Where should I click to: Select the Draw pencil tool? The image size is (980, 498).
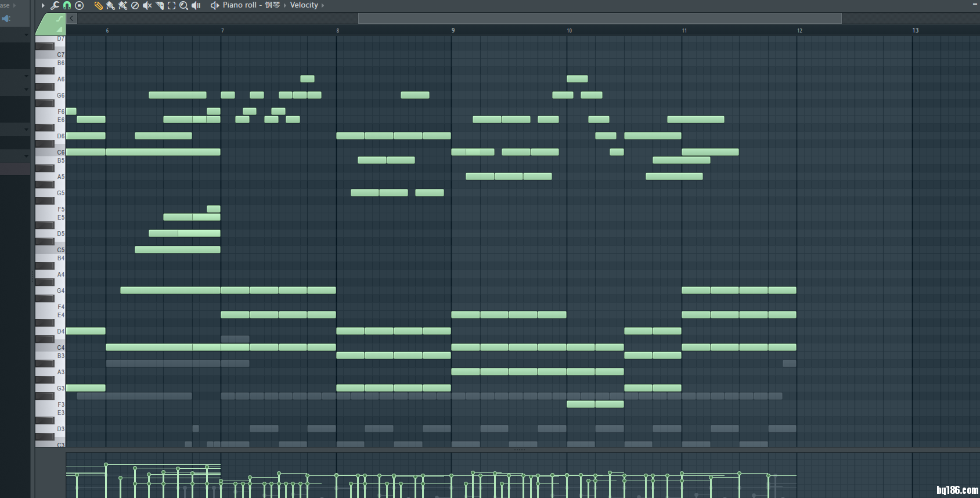coord(98,5)
